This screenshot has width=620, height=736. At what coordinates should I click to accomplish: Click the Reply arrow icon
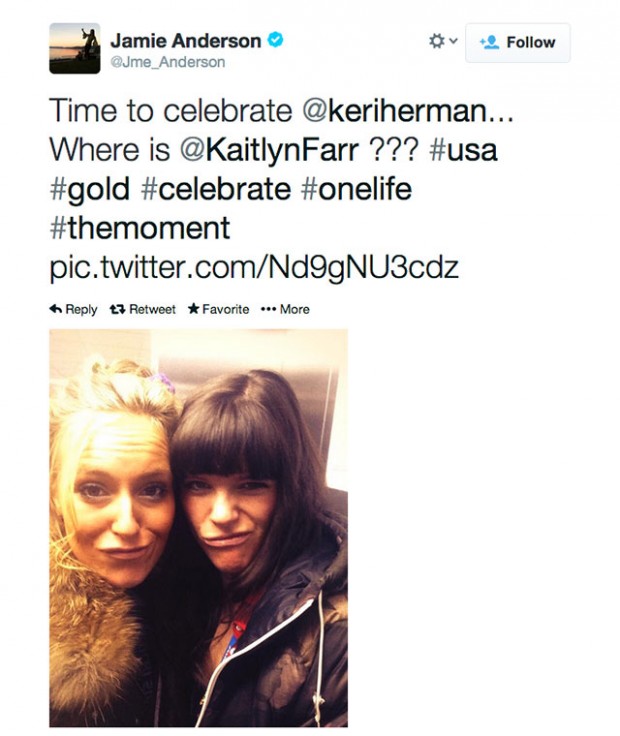(56, 309)
